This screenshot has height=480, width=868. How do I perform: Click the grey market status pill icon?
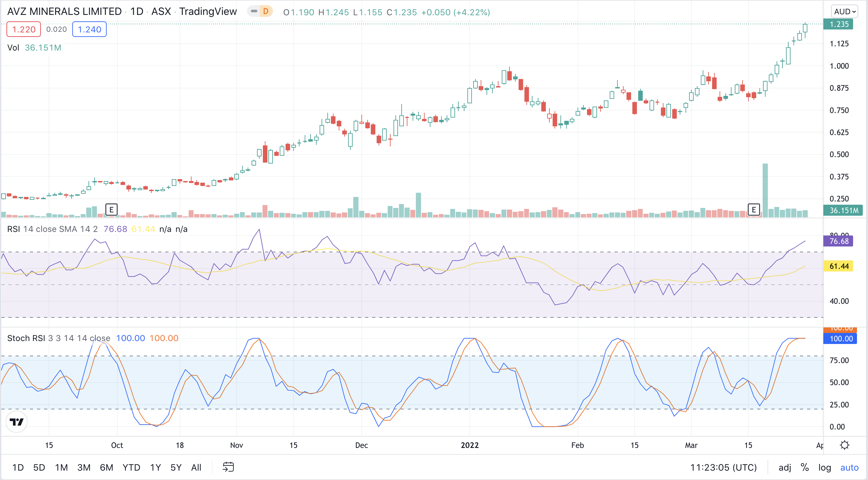pos(254,11)
